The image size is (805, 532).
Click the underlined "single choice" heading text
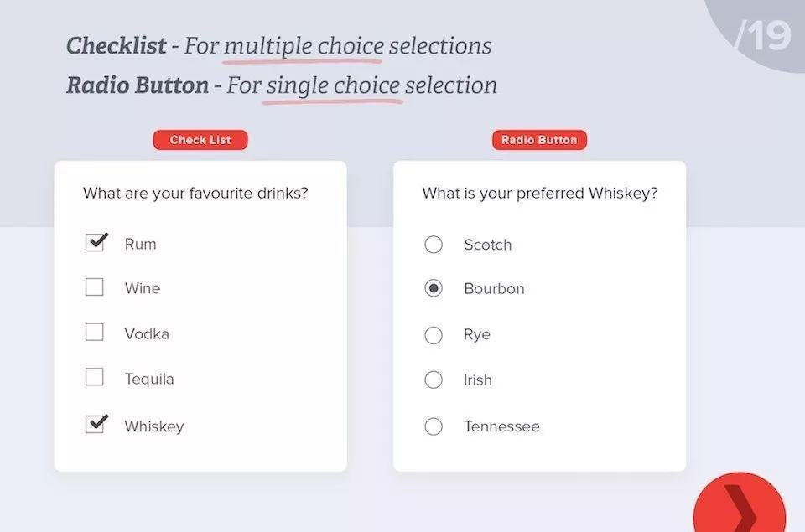[x=333, y=85]
